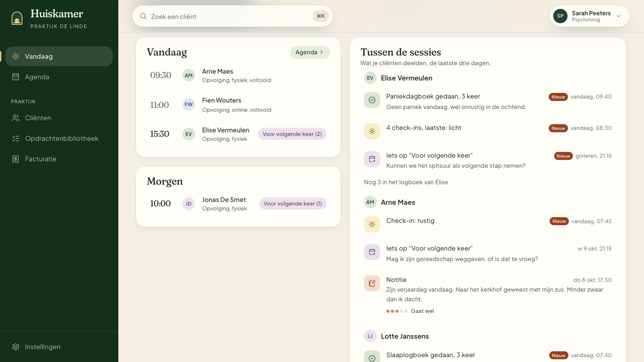Click the AM avatar at 09:30 appointment
Image resolution: width=644 pixels, height=362 pixels.
[x=189, y=75]
